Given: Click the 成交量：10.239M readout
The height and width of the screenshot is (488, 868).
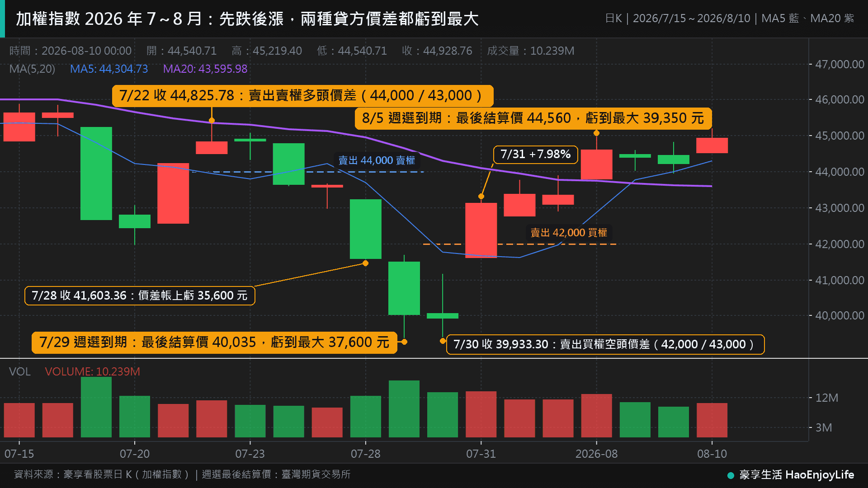Looking at the screenshot, I should (x=531, y=51).
